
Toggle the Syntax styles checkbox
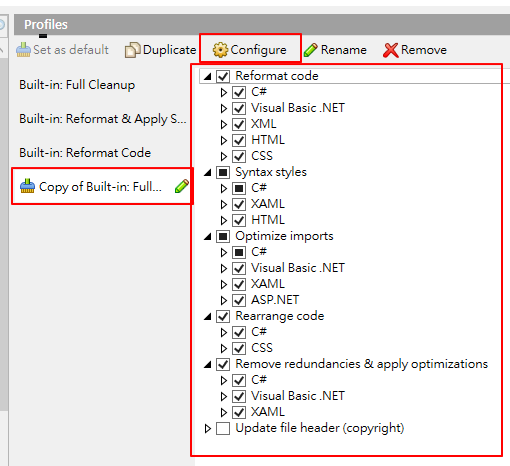coord(223,172)
